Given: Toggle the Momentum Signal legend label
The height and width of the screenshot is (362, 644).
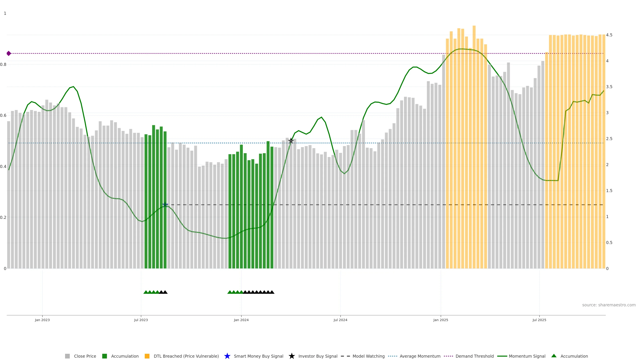Looking at the screenshot, I should point(527,356).
